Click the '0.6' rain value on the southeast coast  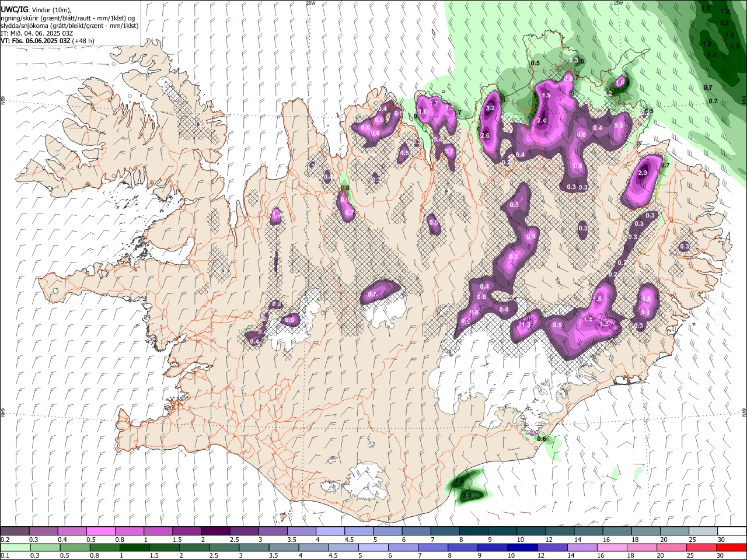coord(542,439)
